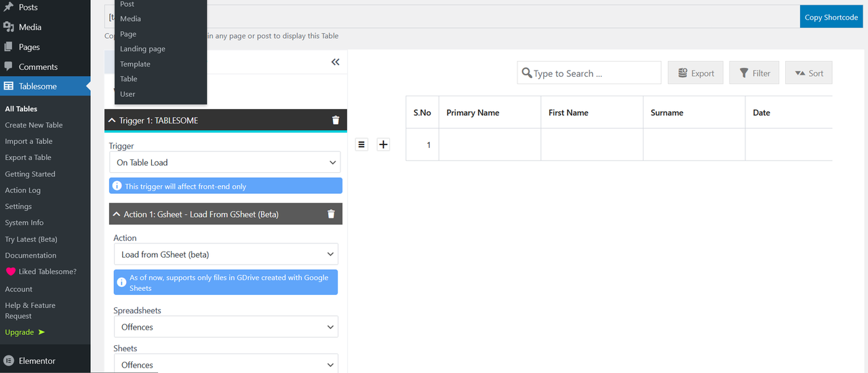Collapse the side panel with double chevron
868x373 pixels.
(x=335, y=62)
